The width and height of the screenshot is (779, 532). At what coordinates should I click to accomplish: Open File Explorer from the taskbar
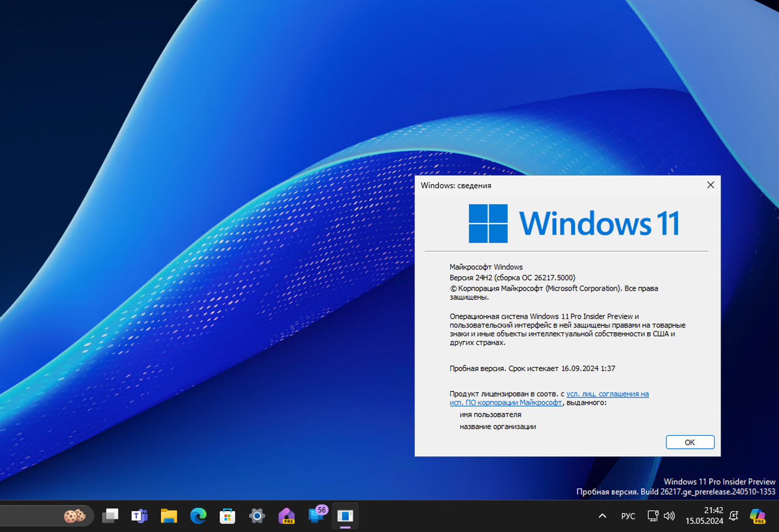(x=169, y=515)
